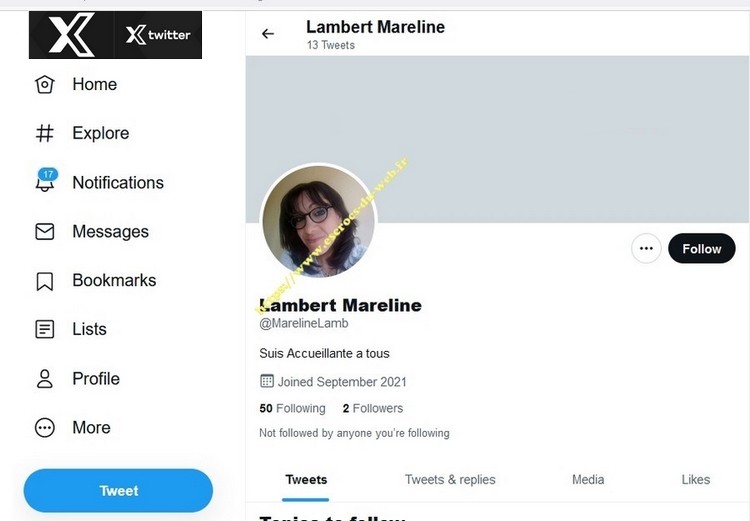Click the Notifications bell icon

pos(45,183)
